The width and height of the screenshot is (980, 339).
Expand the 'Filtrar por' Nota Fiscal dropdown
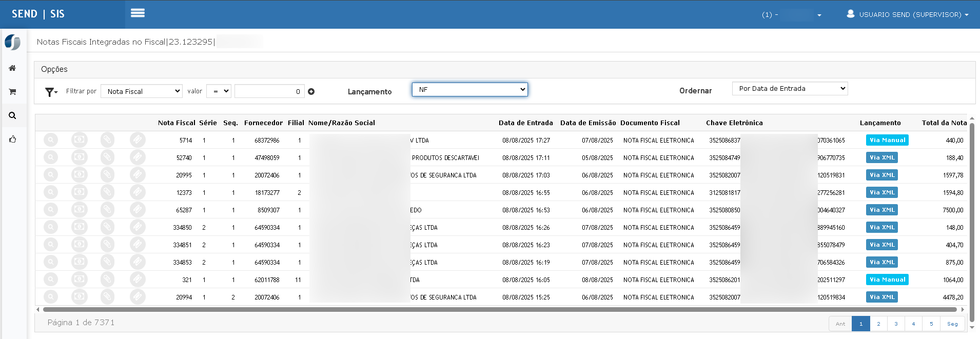tap(142, 91)
